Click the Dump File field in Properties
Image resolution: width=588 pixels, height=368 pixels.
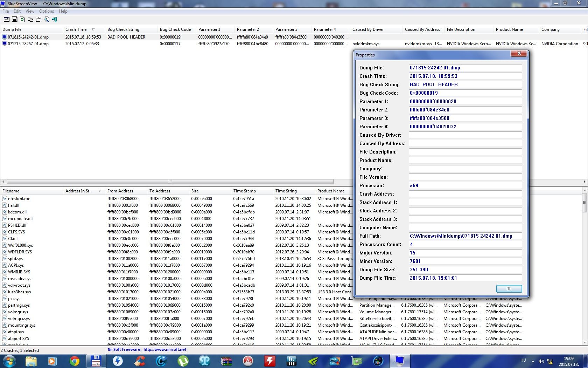tap(465, 68)
